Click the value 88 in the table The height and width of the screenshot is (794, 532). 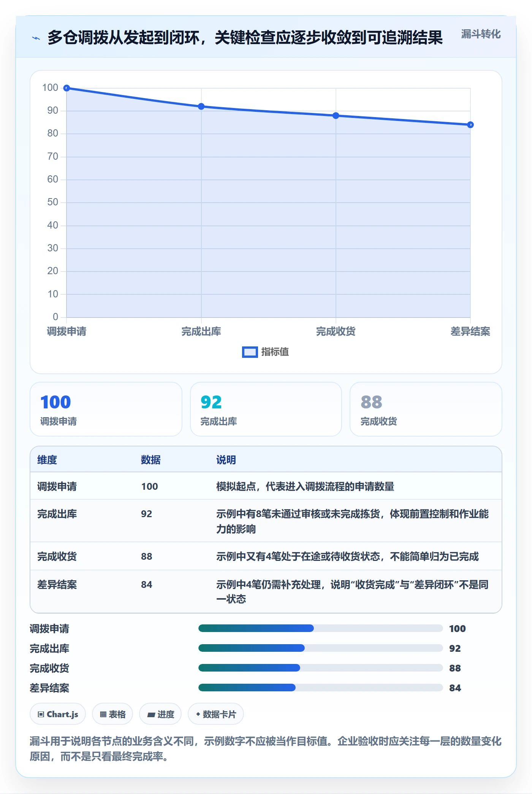point(147,557)
